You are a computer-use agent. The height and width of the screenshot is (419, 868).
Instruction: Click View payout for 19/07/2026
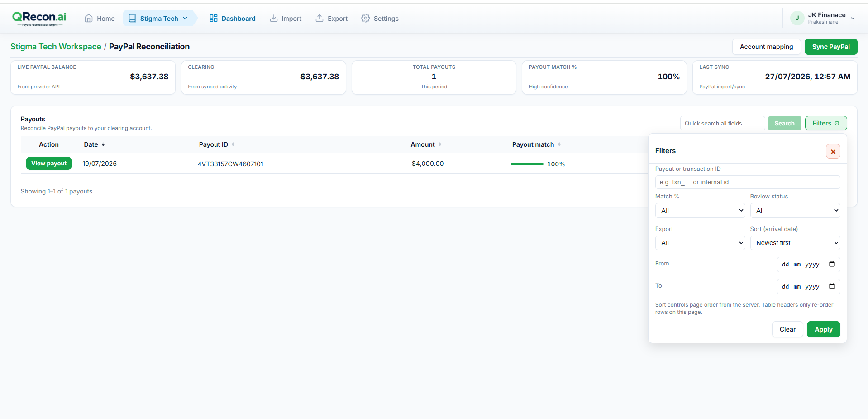pos(49,164)
